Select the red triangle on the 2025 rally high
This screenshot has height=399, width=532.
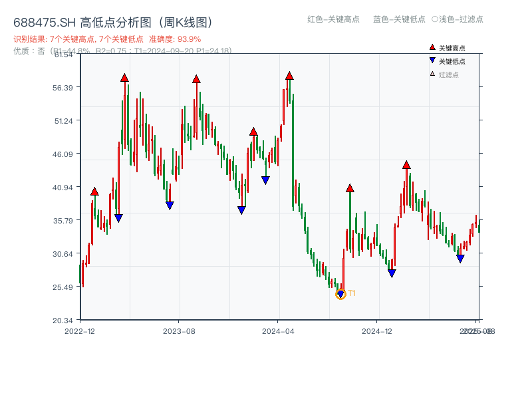tap(406, 164)
